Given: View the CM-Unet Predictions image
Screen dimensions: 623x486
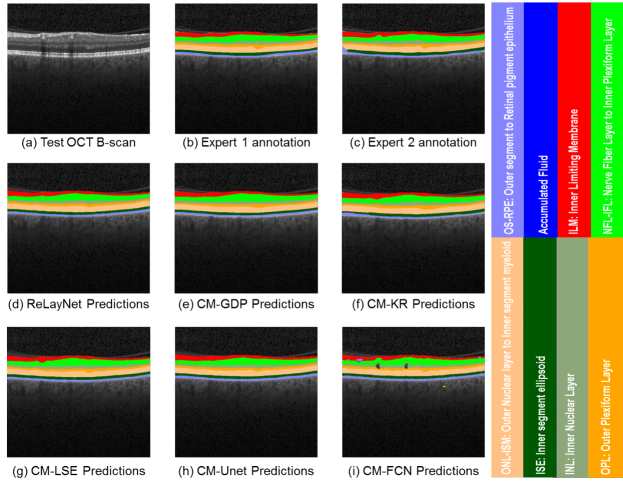Looking at the screenshot, I should click(x=246, y=392).
